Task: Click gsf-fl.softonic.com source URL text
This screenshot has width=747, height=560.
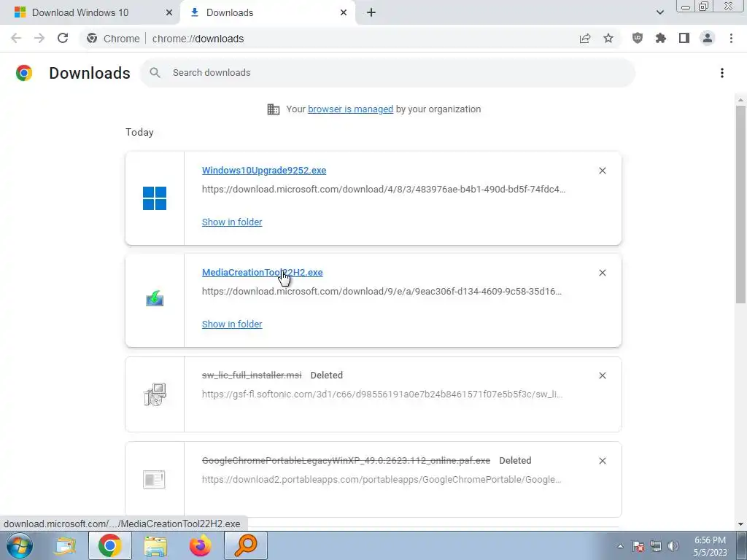Action: coord(382,394)
